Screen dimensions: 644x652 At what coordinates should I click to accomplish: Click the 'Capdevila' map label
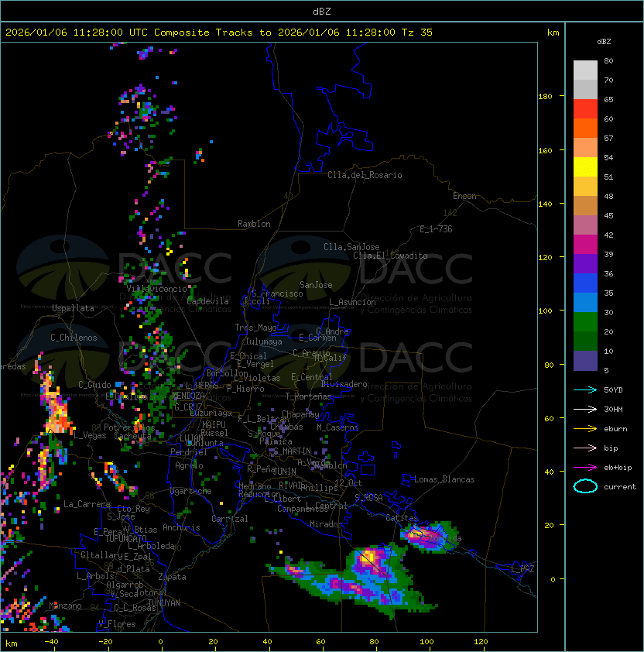point(208,301)
